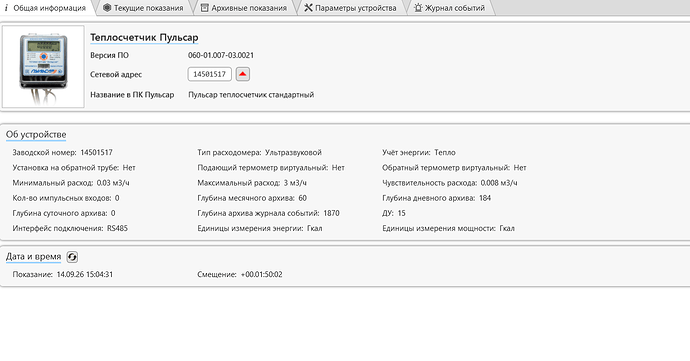Click Глубина месячного архива: 60
This screenshot has width=690, height=361.
pos(252,198)
